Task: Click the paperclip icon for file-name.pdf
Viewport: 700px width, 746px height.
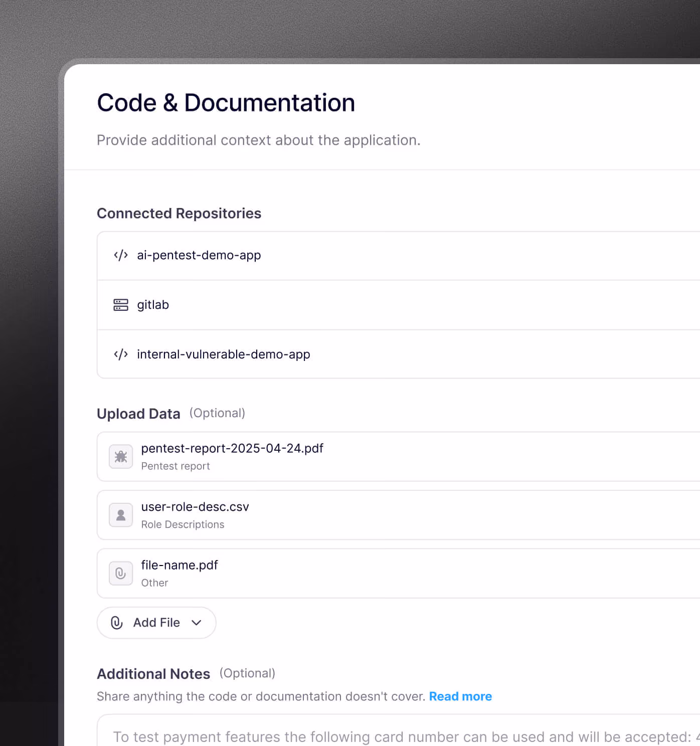Action: click(121, 574)
